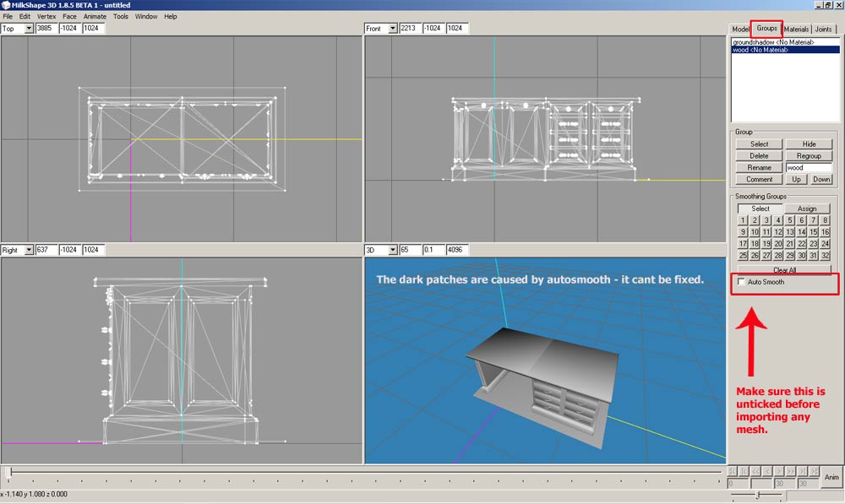Click the group rename text field
Screen dimensions: 845x504
click(808, 168)
